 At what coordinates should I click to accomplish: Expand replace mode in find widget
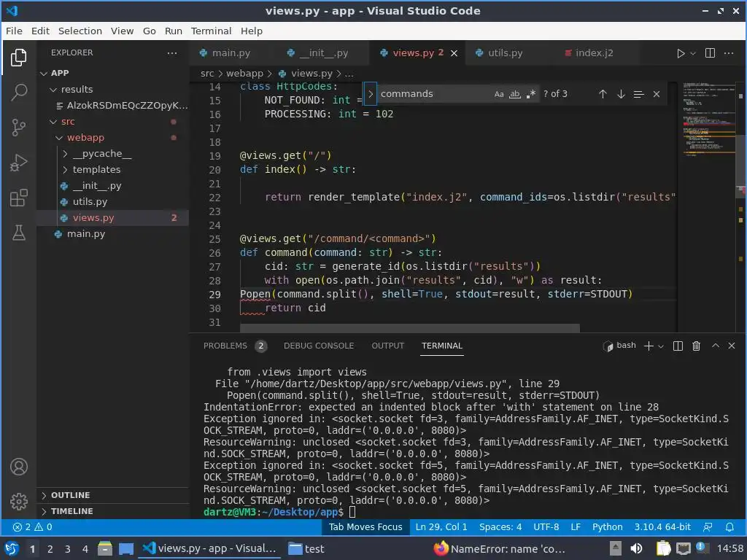[x=370, y=94]
